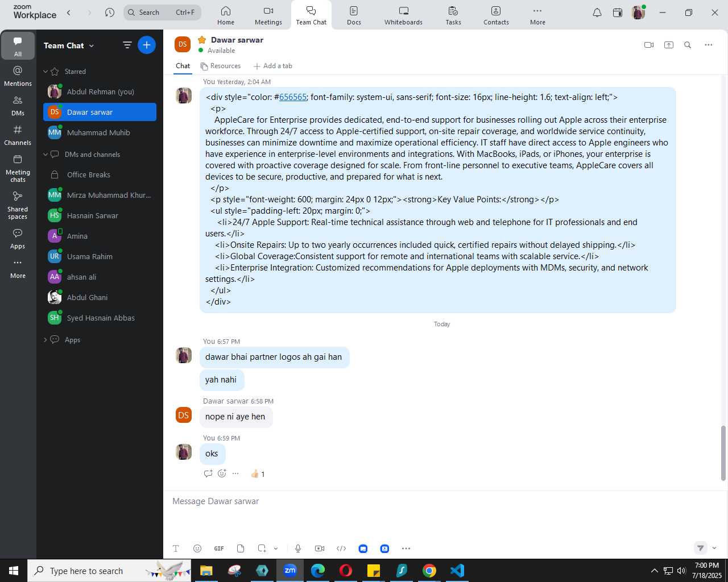Image resolution: width=728 pixels, height=582 pixels.
Task: Collapse the DMs and channels section
Action: [45, 155]
